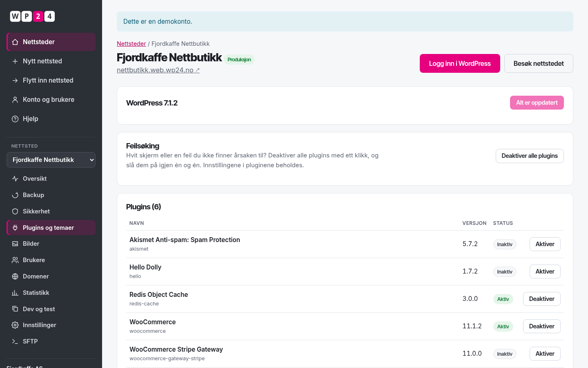Click the VERSJON column header

[474, 223]
